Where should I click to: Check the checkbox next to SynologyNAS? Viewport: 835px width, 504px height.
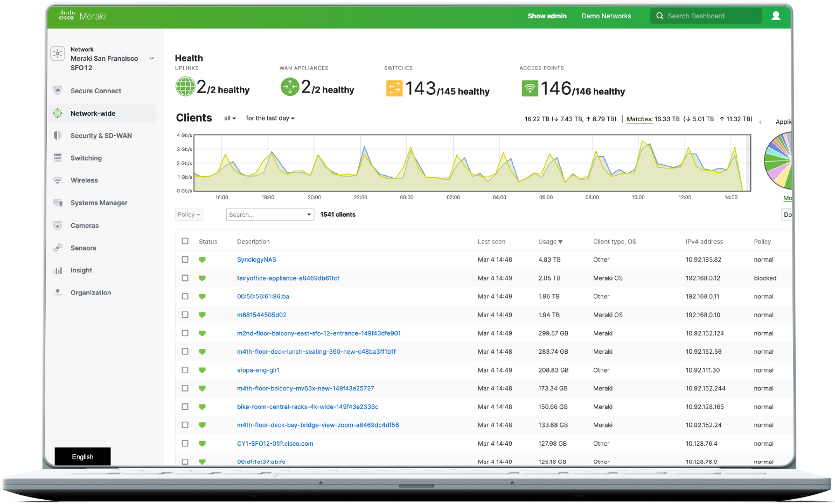tap(185, 259)
